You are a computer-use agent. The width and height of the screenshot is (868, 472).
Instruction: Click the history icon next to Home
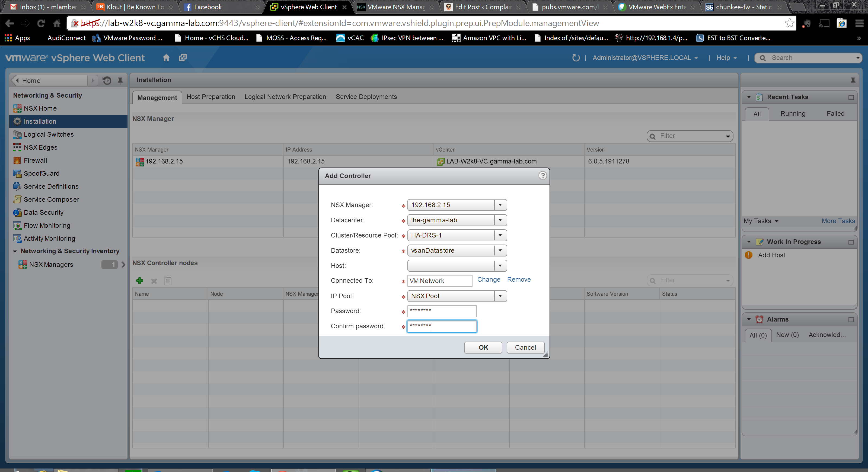[x=107, y=81]
